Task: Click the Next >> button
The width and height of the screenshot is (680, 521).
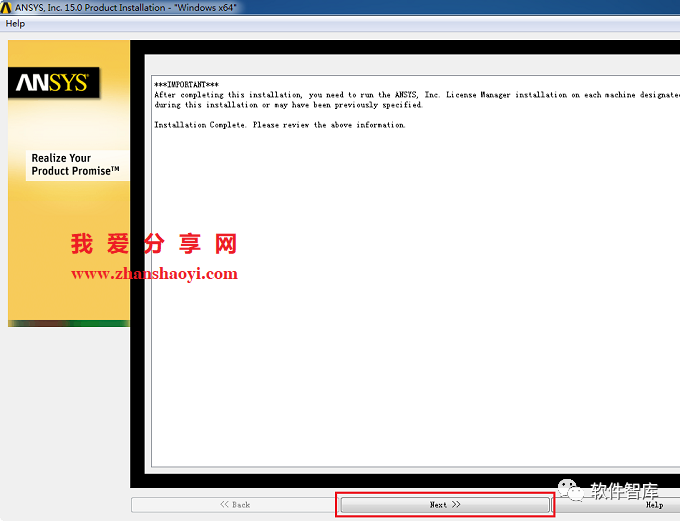Action: [445, 505]
